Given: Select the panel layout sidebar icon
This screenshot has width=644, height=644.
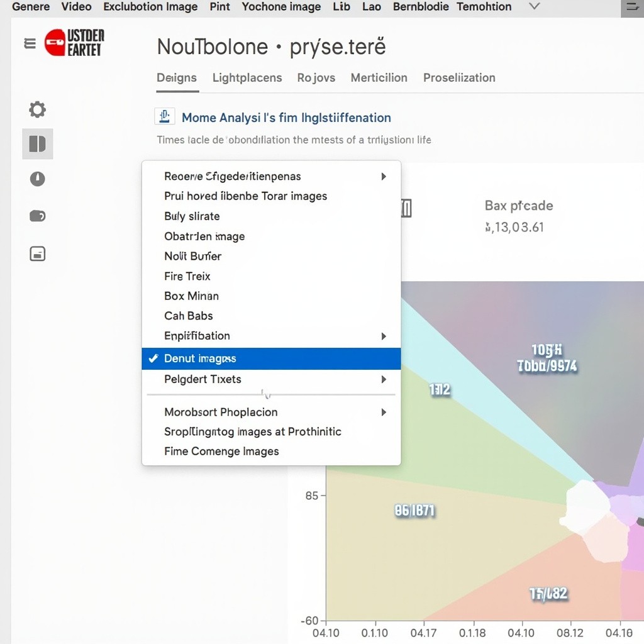Looking at the screenshot, I should (x=38, y=144).
